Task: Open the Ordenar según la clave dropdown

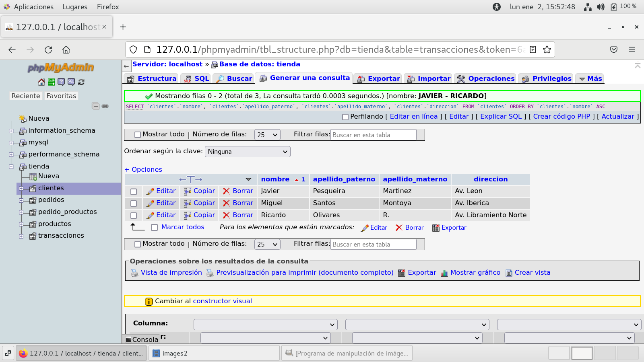Action: pos(248,152)
